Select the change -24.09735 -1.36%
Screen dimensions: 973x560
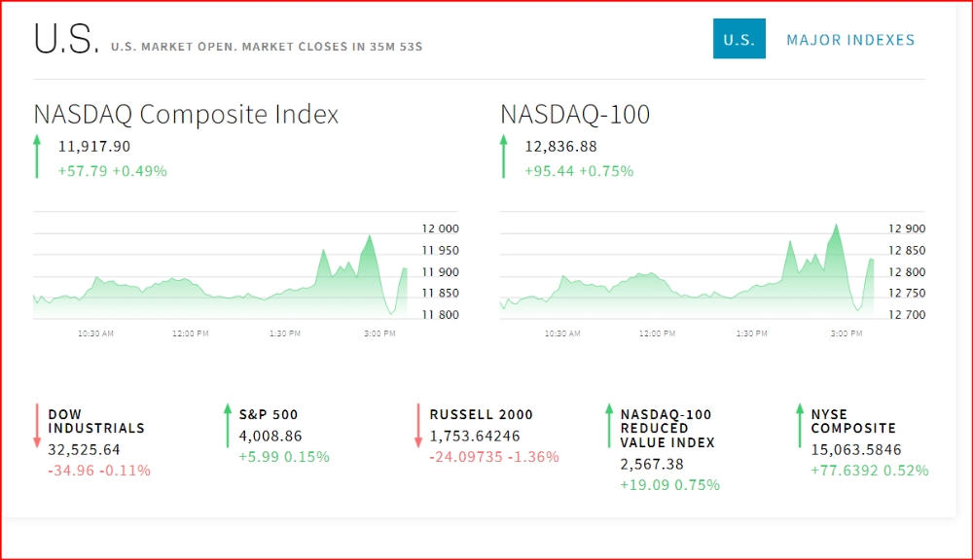tap(494, 457)
